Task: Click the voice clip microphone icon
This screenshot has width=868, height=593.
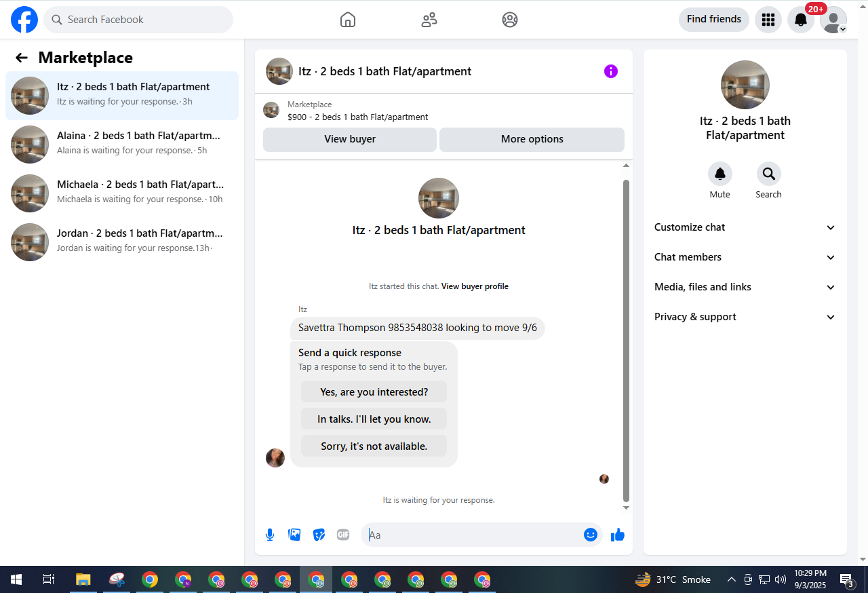Action: [270, 535]
